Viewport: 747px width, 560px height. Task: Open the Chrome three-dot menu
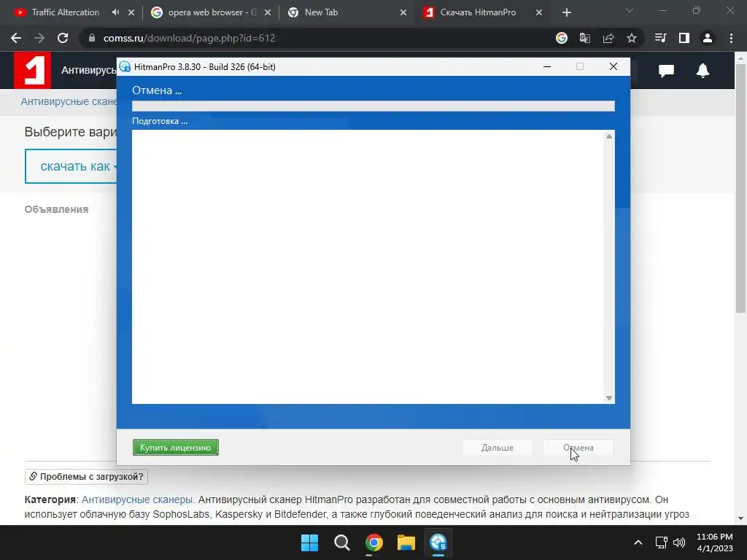pos(731,38)
